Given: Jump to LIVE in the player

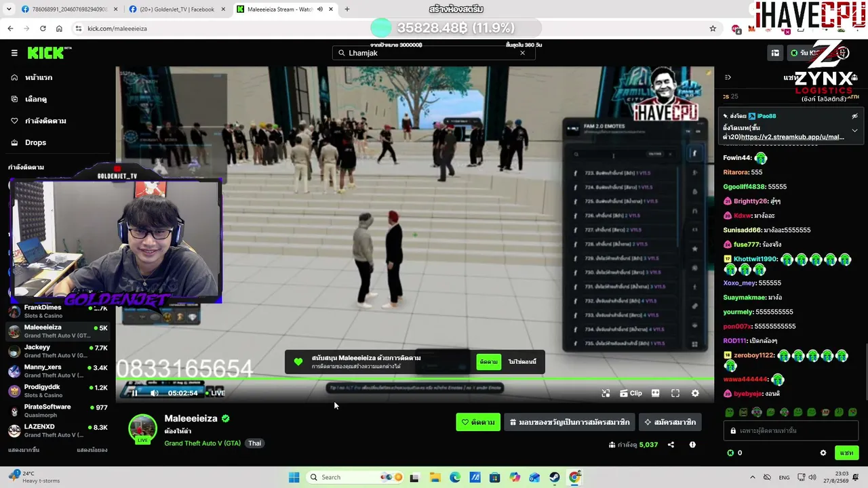Looking at the screenshot, I should click(214, 393).
